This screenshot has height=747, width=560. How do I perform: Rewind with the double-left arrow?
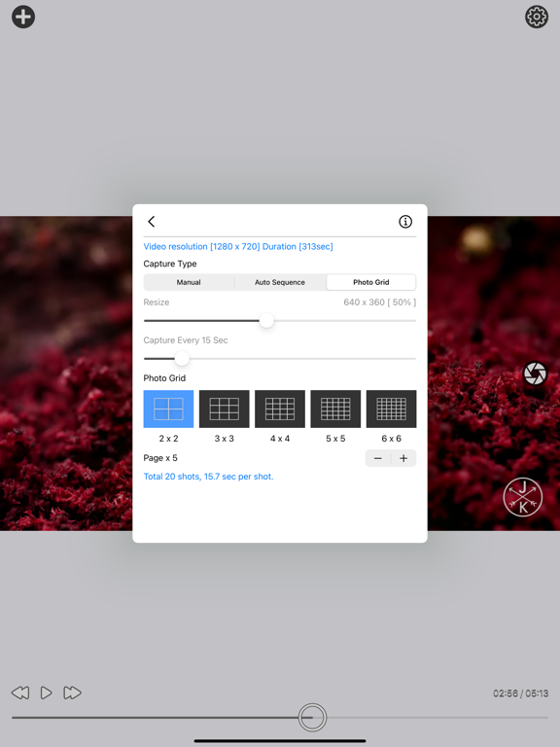click(x=20, y=693)
